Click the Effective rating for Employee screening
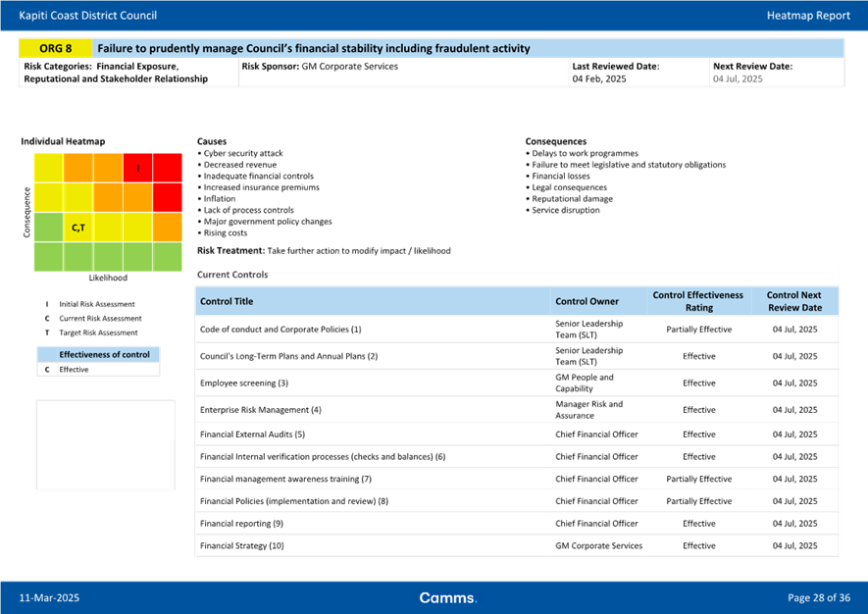 [698, 384]
